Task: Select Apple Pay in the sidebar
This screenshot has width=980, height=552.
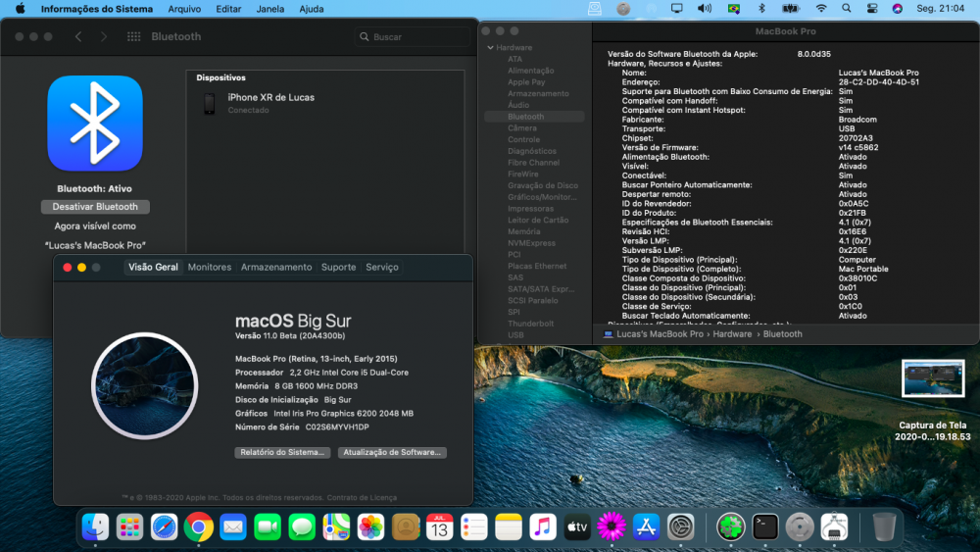Action: click(x=526, y=82)
